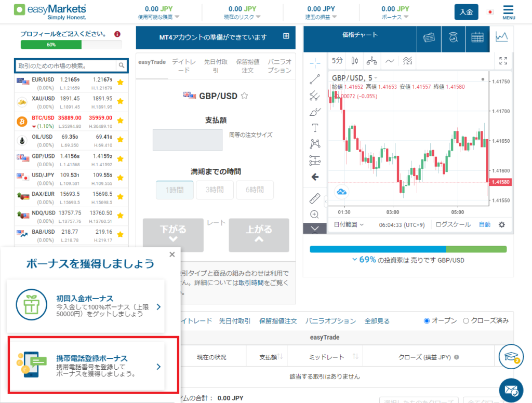Select the pitchfork drawing tool
The image size is (532, 403).
tap(315, 96)
